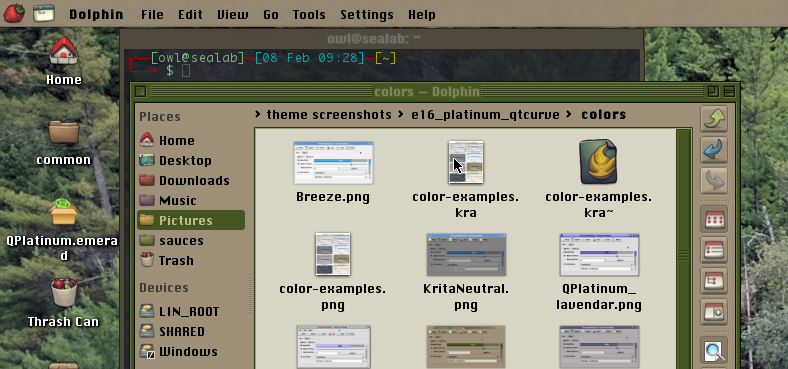The height and width of the screenshot is (369, 788).
Task: Go up with the green arrow button
Action: tap(714, 120)
